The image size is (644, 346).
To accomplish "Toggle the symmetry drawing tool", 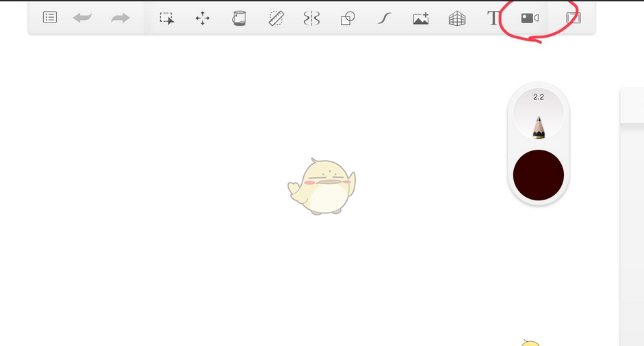I will 311,18.
